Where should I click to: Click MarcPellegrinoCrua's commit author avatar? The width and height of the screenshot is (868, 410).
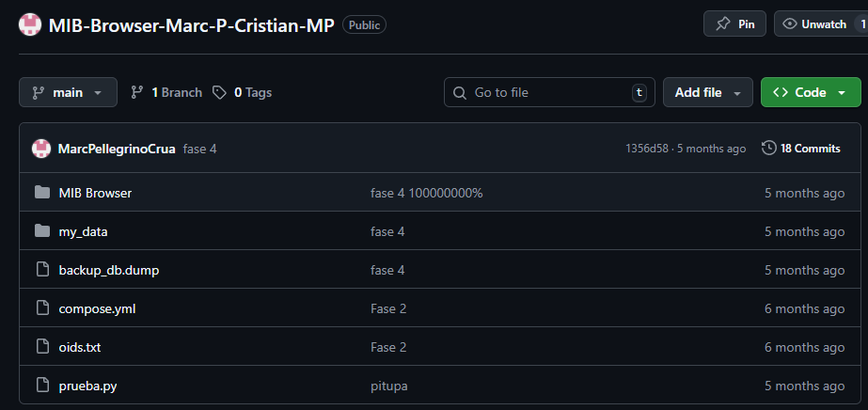coord(41,149)
